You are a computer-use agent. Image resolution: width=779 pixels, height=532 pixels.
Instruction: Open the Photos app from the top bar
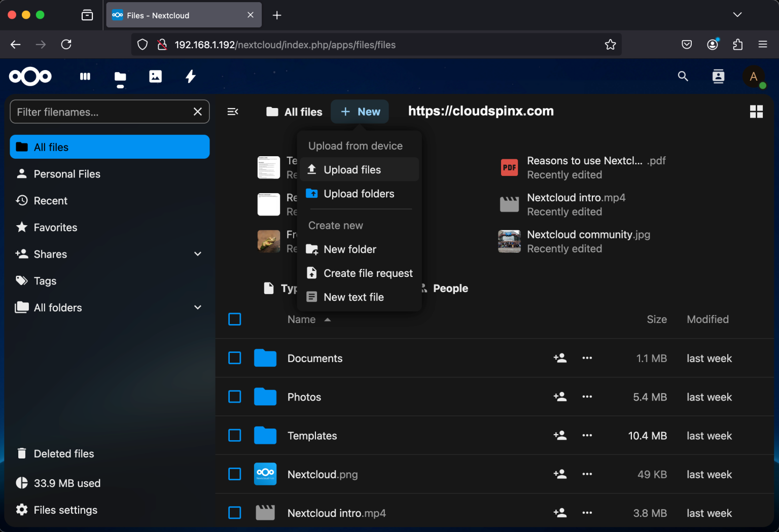155,77
